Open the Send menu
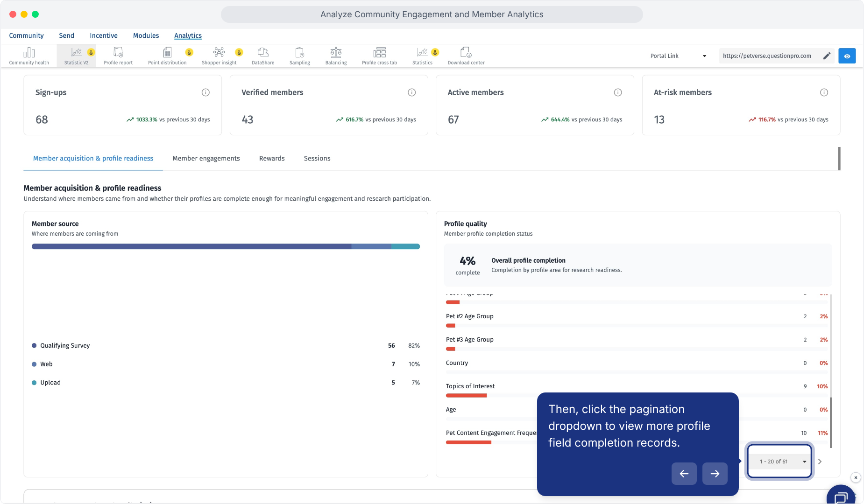Image resolution: width=864 pixels, height=504 pixels. click(x=66, y=35)
